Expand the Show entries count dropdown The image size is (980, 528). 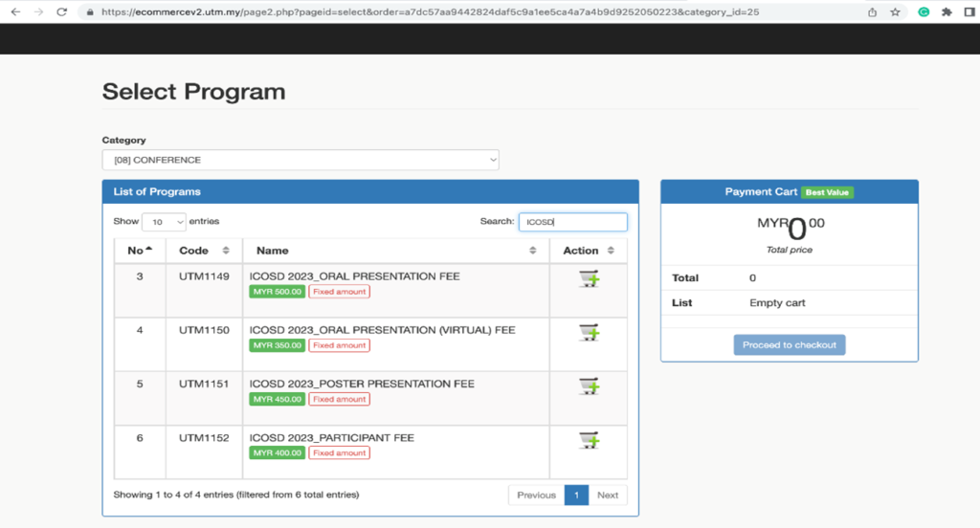pos(164,222)
